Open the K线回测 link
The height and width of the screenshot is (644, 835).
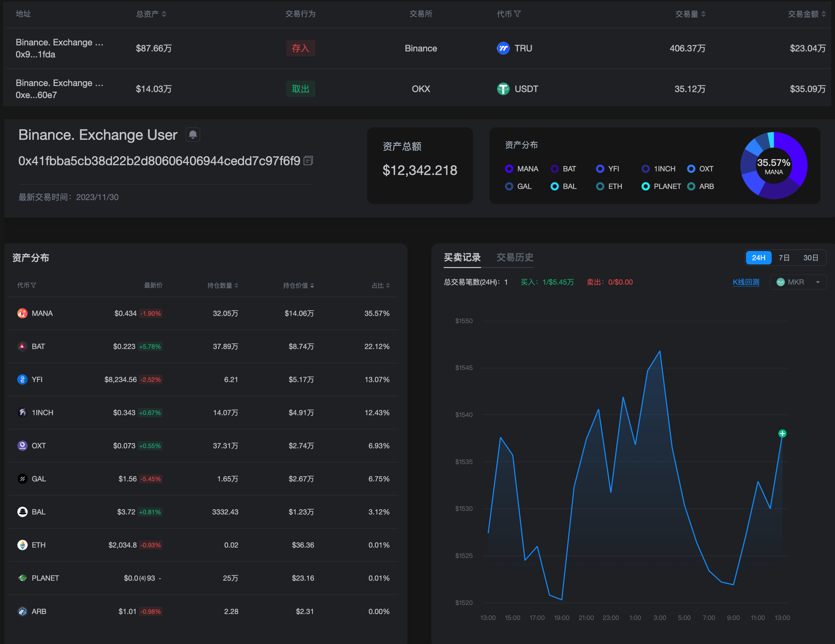pos(746,282)
